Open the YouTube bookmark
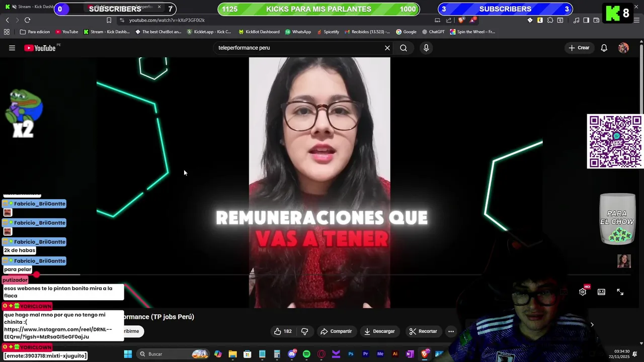Image resolution: width=644 pixels, height=362 pixels. (x=67, y=32)
